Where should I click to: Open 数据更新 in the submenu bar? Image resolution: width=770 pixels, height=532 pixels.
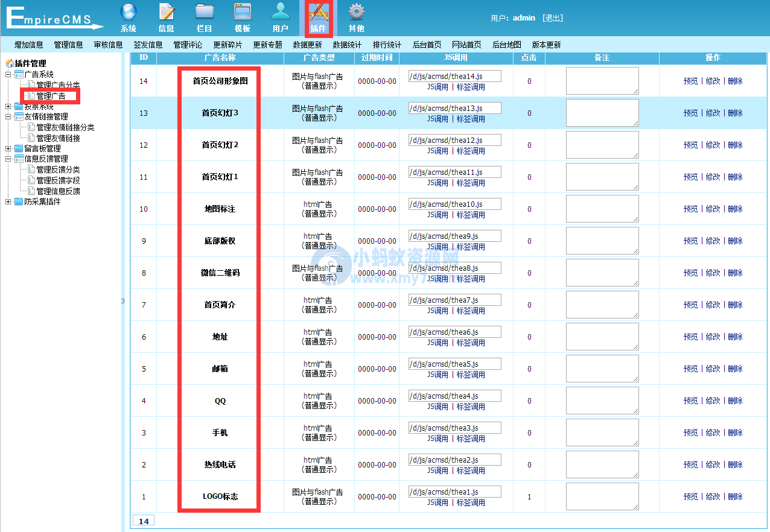(x=307, y=45)
